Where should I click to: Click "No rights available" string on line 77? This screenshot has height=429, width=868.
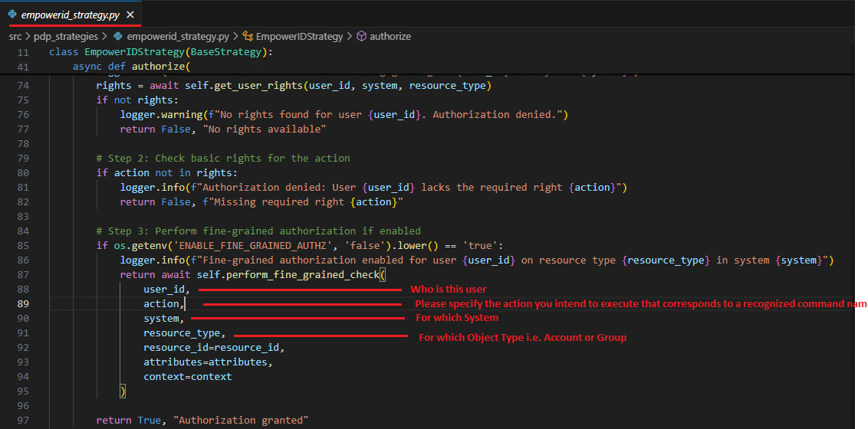[265, 129]
